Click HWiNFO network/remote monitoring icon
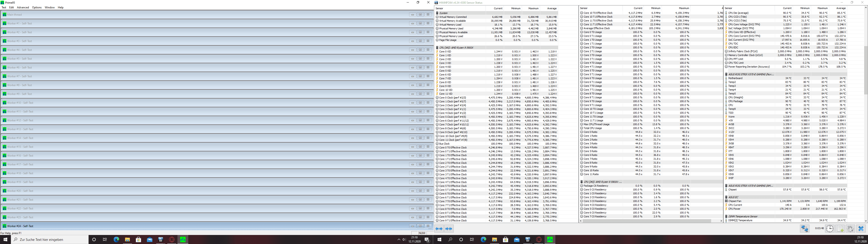The image size is (868, 244). [805, 229]
